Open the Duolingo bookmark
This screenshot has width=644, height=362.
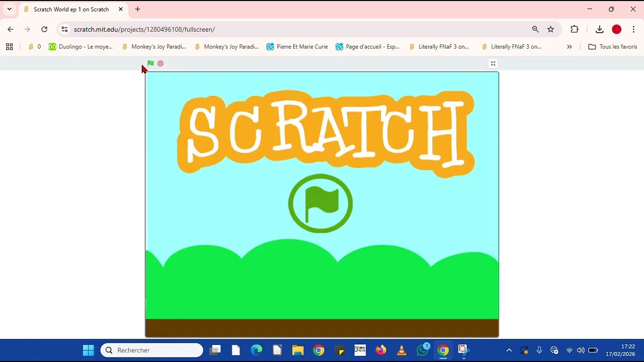point(80,47)
